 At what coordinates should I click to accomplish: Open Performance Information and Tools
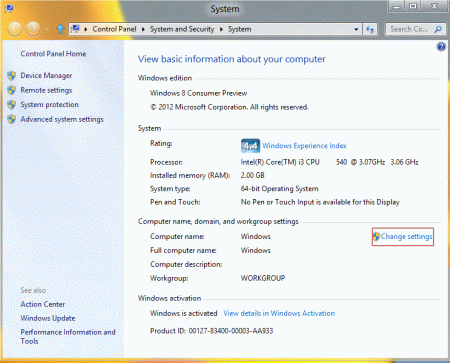click(68, 336)
